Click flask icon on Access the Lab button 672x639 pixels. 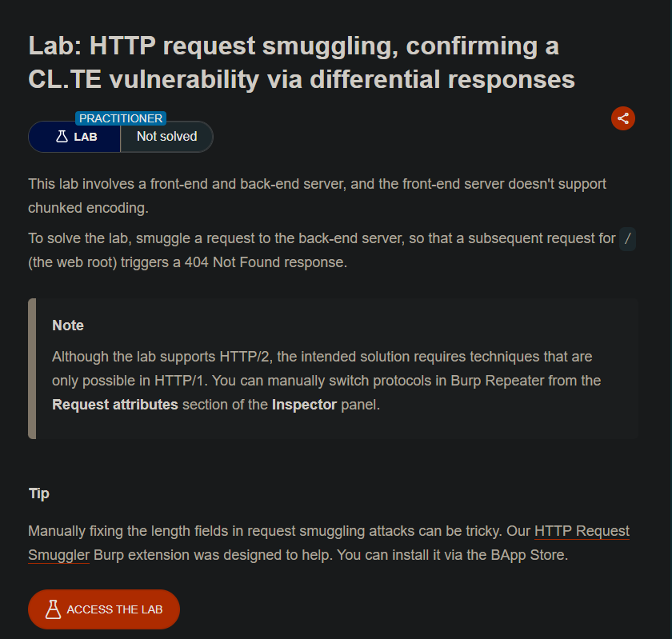[53, 609]
